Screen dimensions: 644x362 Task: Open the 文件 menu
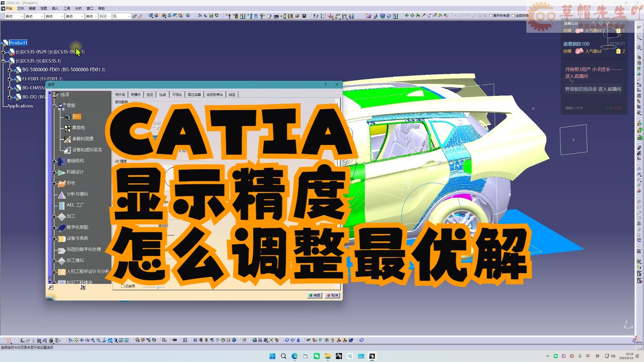tap(20, 8)
